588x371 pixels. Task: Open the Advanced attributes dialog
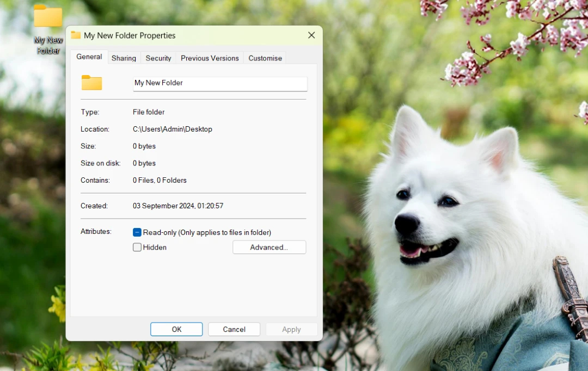click(x=269, y=247)
